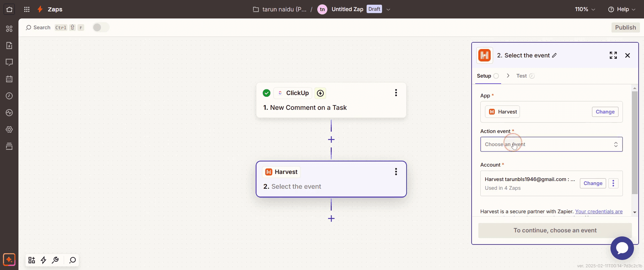Open the activity status sidebar icon

9,113
